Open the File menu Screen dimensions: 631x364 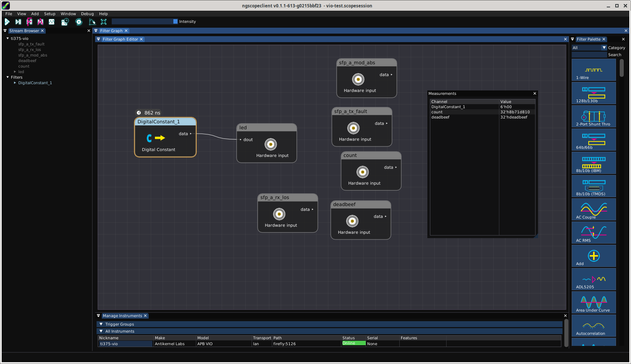click(8, 14)
